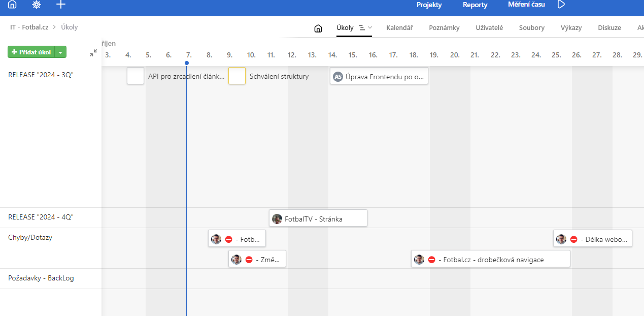Click the plus icon in top bar

61,5
